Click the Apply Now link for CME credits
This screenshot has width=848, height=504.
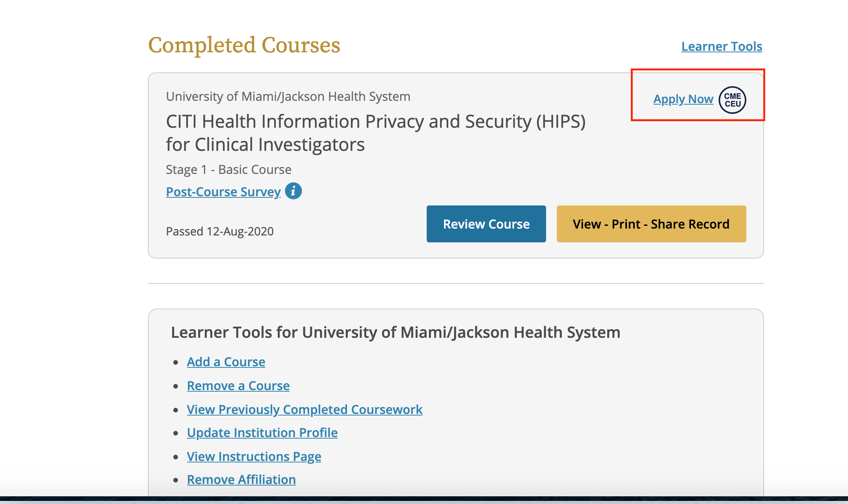click(x=684, y=98)
